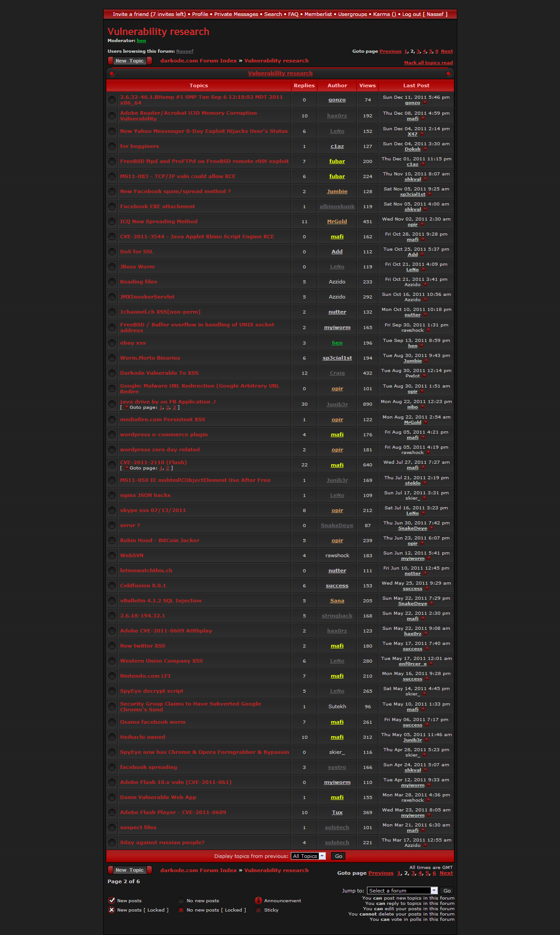
Task: Open Usergroups in the top navigation
Action: tap(352, 14)
